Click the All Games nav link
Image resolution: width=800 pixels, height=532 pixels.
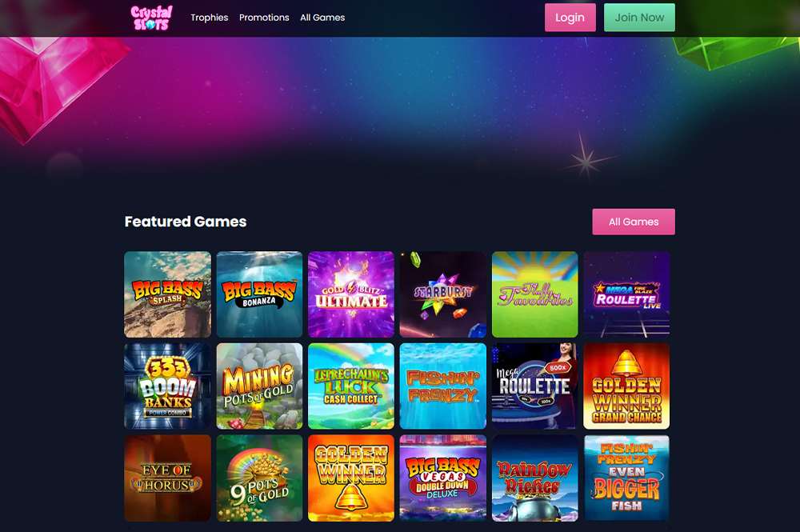pyautogui.click(x=322, y=18)
